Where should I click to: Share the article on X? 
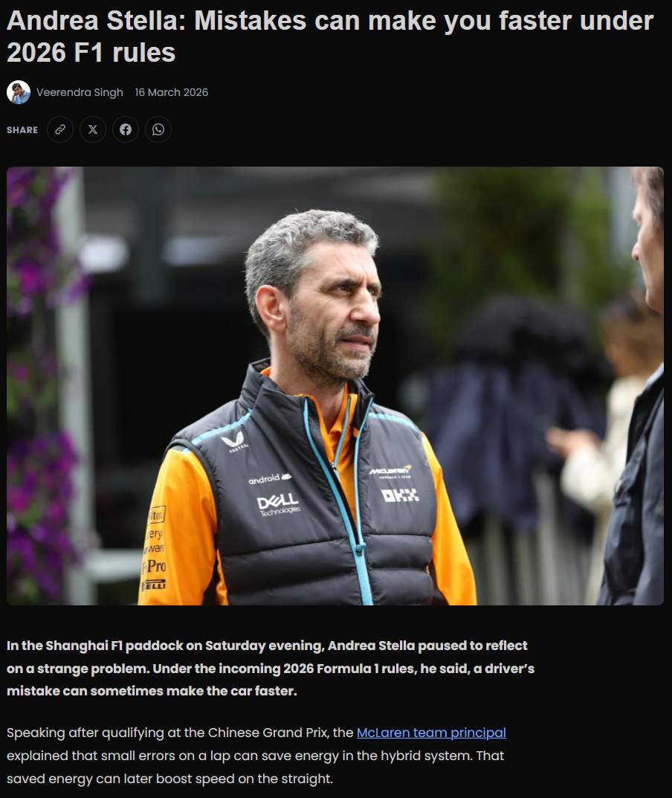click(x=93, y=129)
